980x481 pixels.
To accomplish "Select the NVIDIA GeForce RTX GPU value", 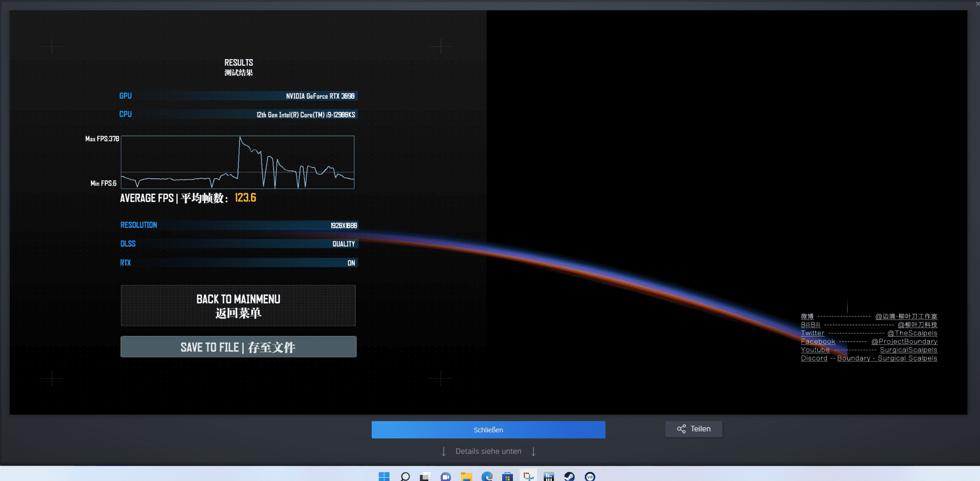I will [320, 96].
